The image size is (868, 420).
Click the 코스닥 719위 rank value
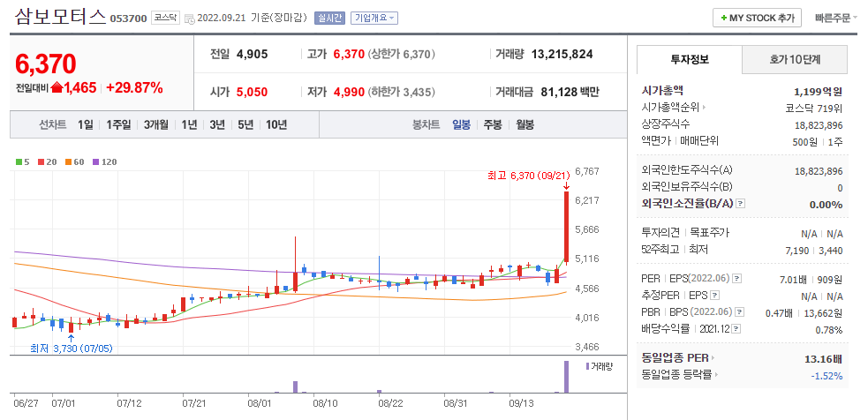(814, 108)
